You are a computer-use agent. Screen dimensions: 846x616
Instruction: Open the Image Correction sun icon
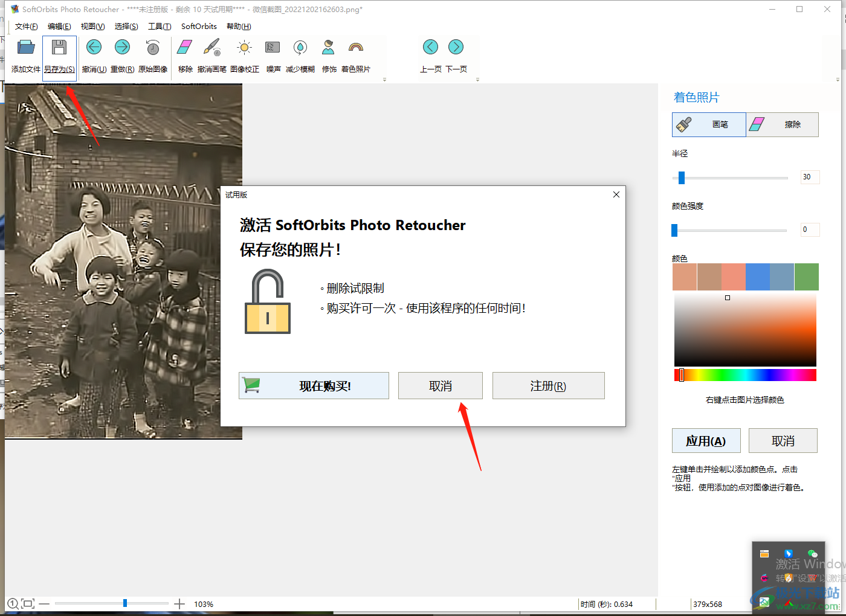tap(244, 47)
